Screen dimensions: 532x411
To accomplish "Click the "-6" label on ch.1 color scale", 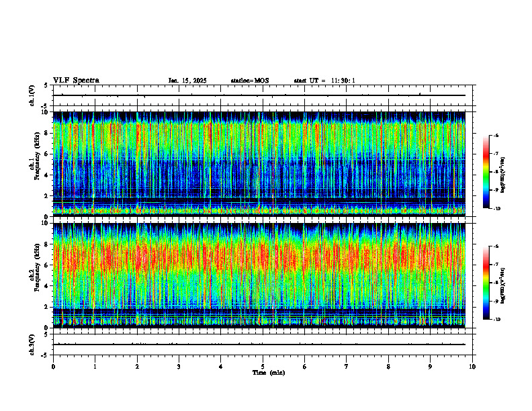I will click(496, 136).
